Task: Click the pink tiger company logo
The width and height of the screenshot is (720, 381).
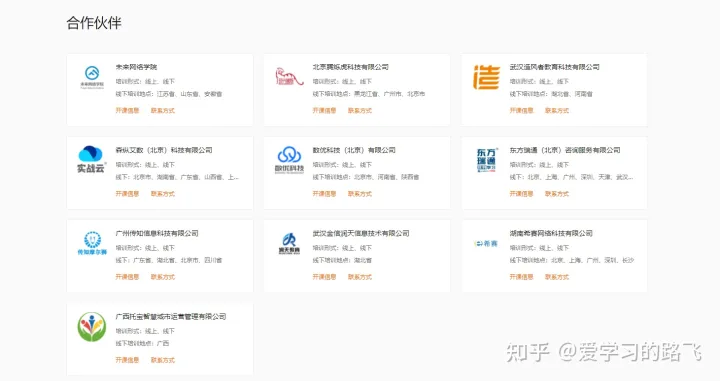Action: (289, 77)
